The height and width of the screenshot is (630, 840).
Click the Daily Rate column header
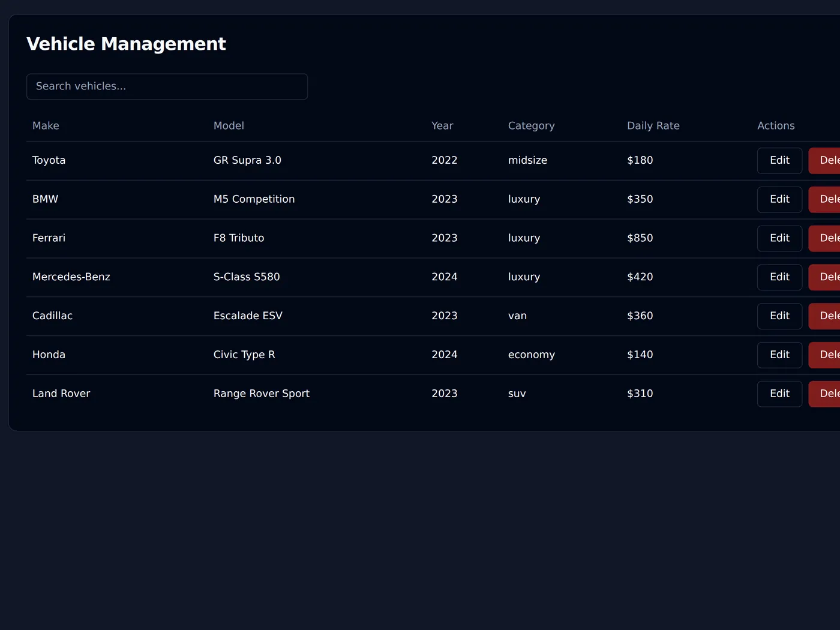(x=653, y=126)
